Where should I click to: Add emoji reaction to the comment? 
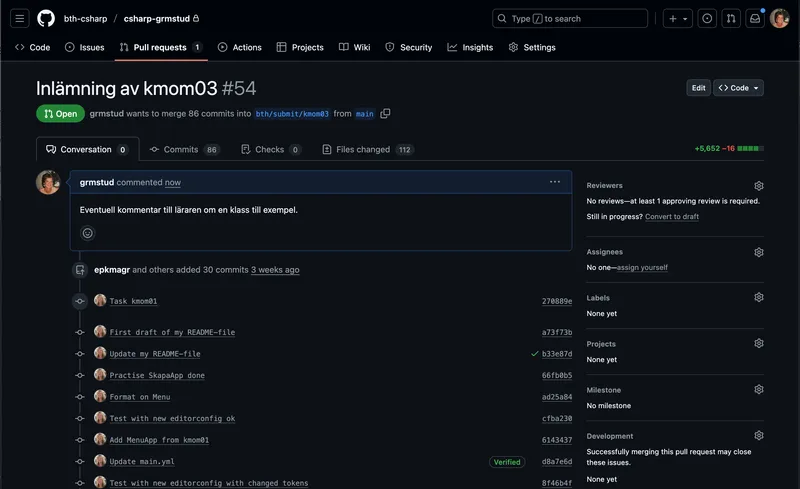click(x=88, y=233)
